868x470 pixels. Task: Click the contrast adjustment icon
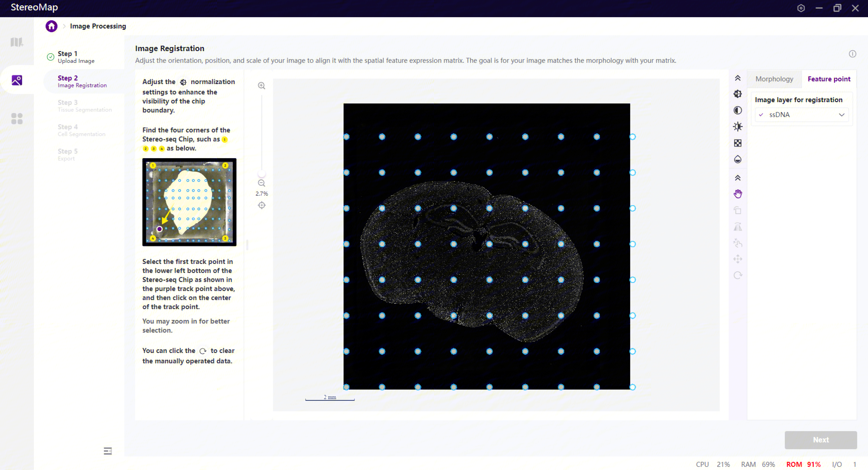pyautogui.click(x=738, y=110)
